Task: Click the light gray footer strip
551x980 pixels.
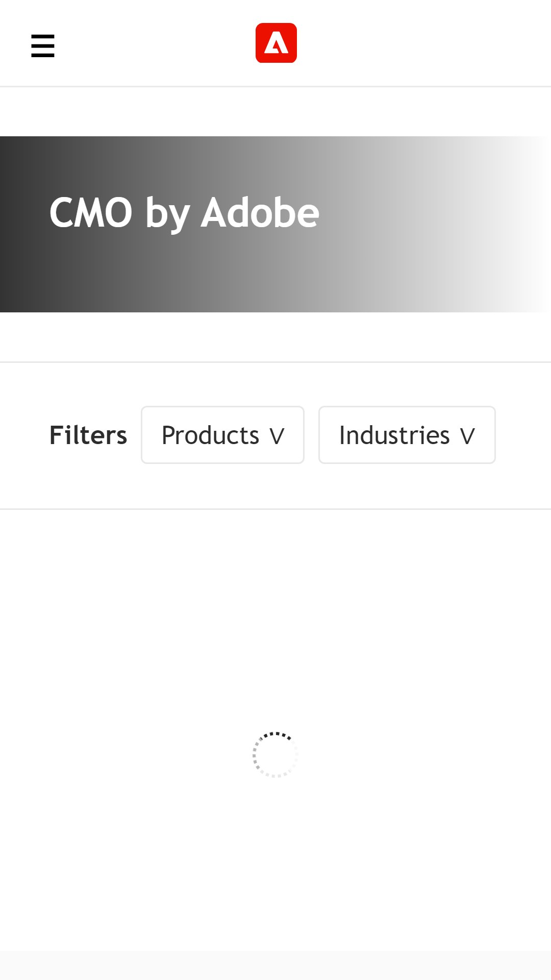Action: point(275,965)
